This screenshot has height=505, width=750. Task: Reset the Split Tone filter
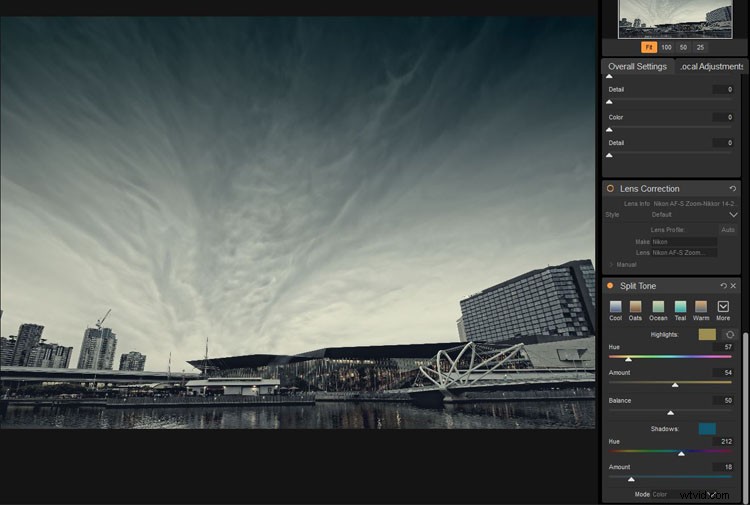coord(723,285)
